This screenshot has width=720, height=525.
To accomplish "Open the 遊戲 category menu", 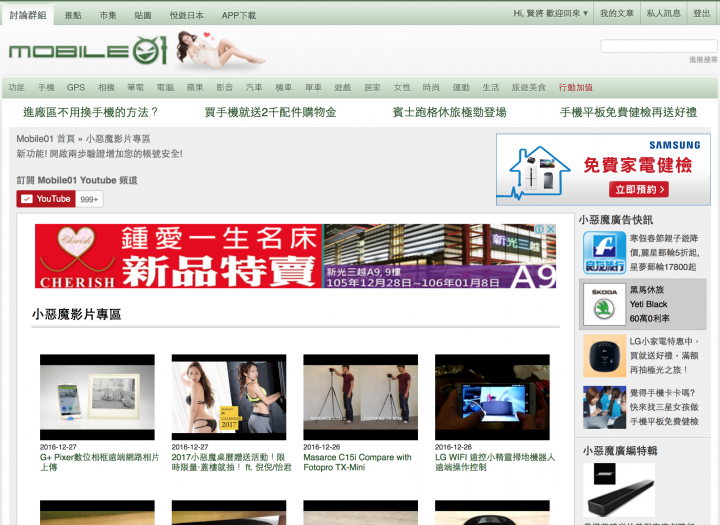I will (x=343, y=87).
